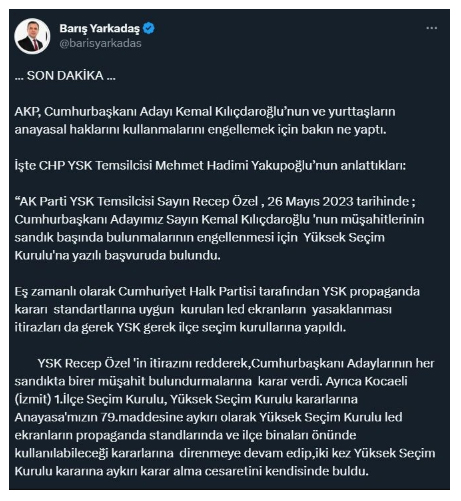Click the blue verified badge icon
Viewport: 461px width, 501px height.
point(149,28)
